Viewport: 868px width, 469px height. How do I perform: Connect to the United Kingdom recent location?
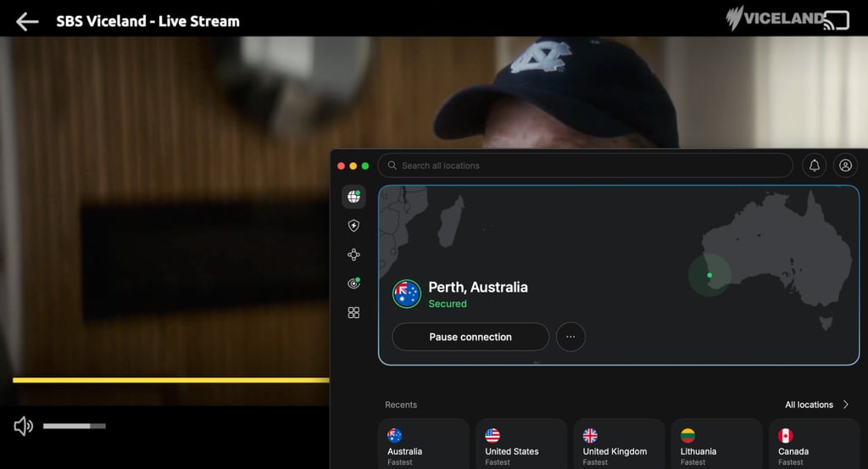[x=619, y=444]
